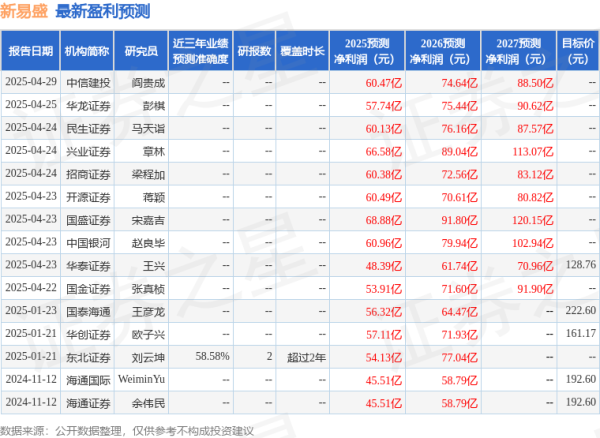
Task: Click researcher name 王兴
Action: click(x=154, y=266)
